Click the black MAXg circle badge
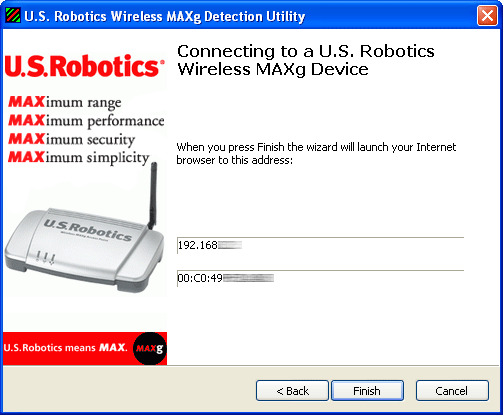The height and width of the screenshot is (415, 503). pyautogui.click(x=149, y=348)
